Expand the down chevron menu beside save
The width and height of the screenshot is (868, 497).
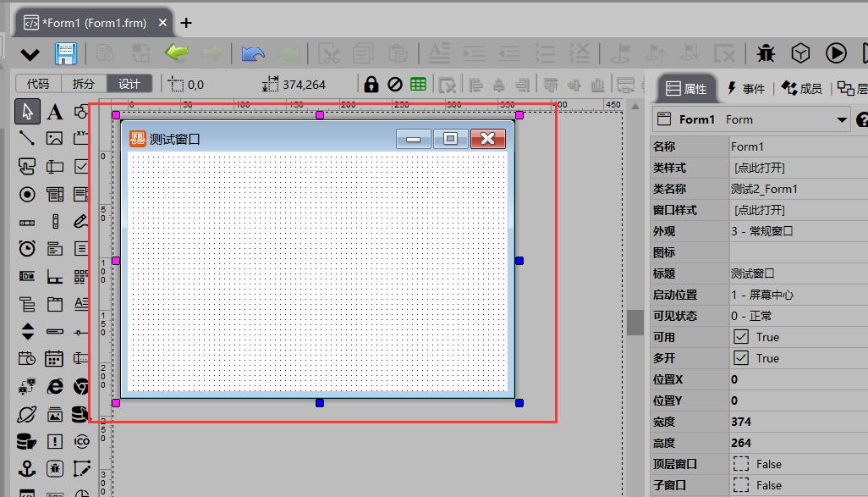30,55
